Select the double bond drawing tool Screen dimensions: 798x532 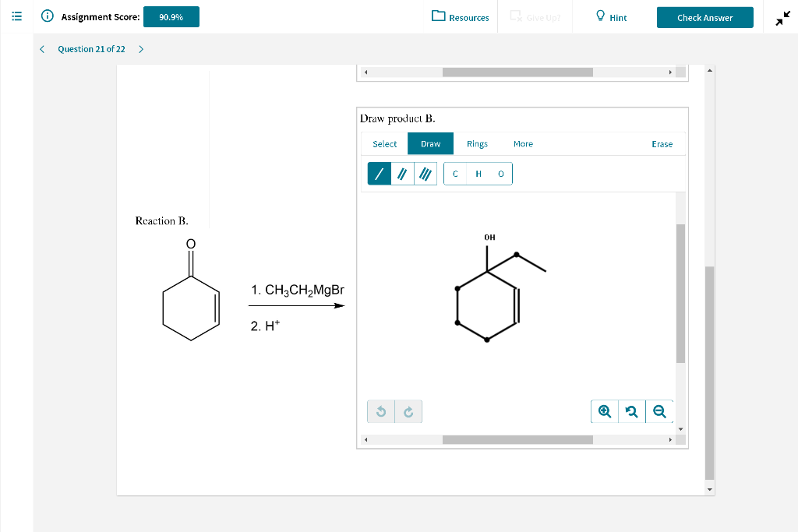coord(402,173)
